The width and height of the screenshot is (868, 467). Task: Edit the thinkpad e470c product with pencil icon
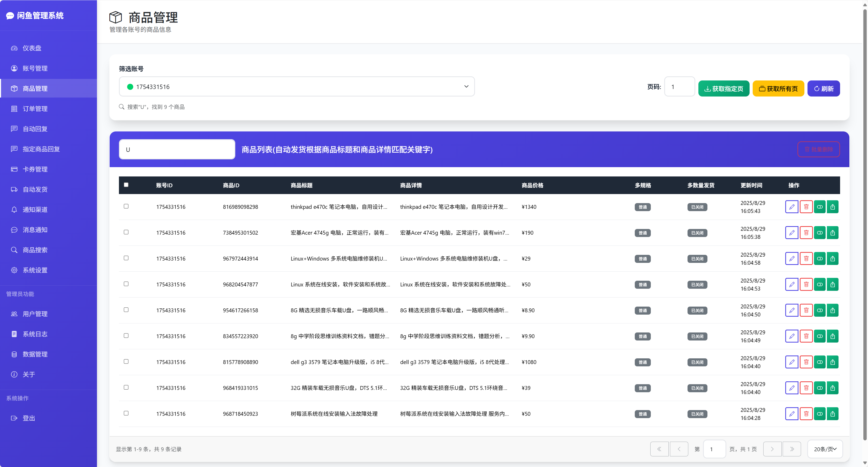pos(792,207)
